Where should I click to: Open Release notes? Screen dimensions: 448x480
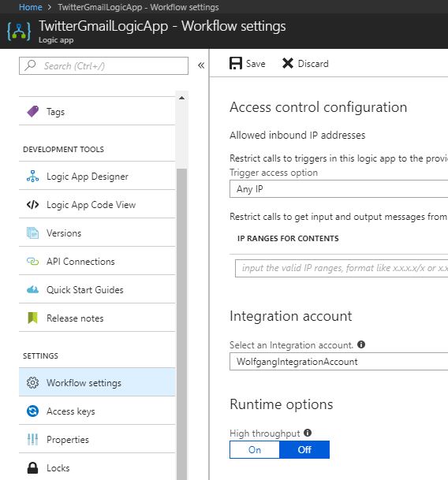click(97, 318)
